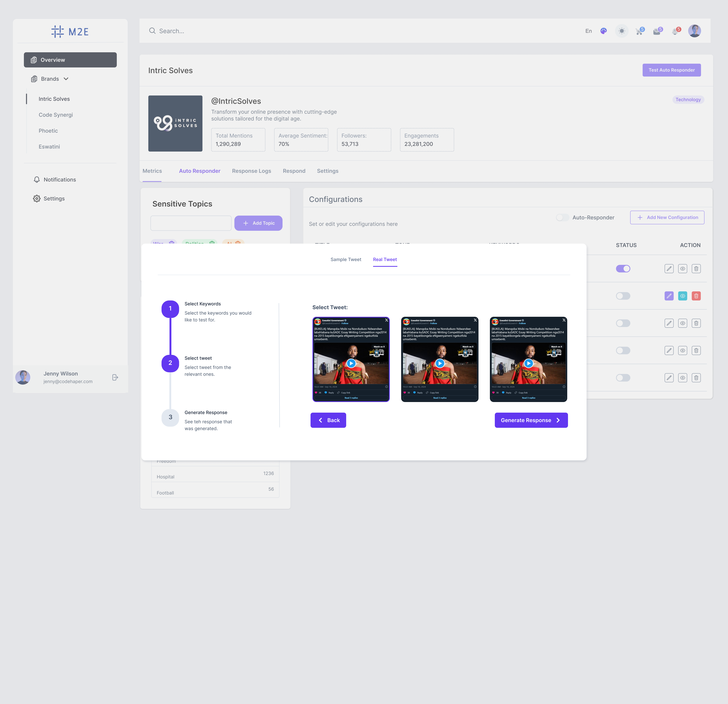This screenshot has height=704, width=728.
Task: Open the Response Logs tab
Action: pyautogui.click(x=251, y=171)
